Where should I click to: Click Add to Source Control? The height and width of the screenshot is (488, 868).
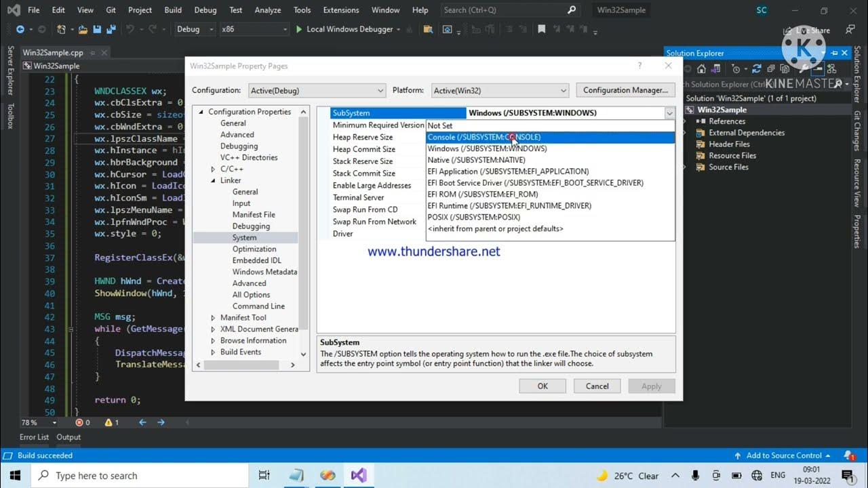[783, 455]
